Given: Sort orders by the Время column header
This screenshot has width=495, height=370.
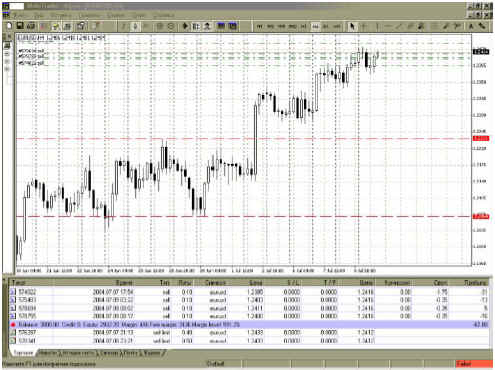Looking at the screenshot, I should coord(125,283).
